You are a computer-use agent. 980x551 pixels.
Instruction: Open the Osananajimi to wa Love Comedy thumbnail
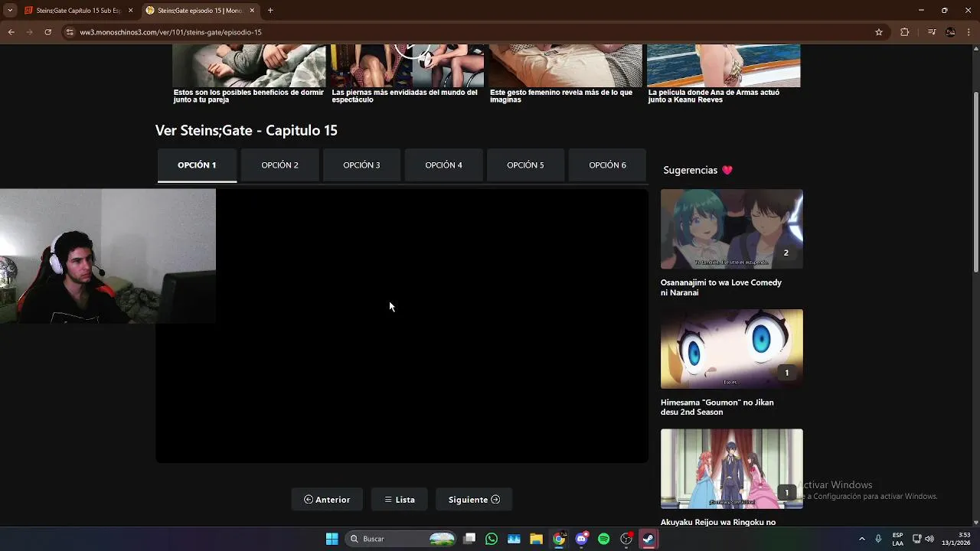click(732, 229)
